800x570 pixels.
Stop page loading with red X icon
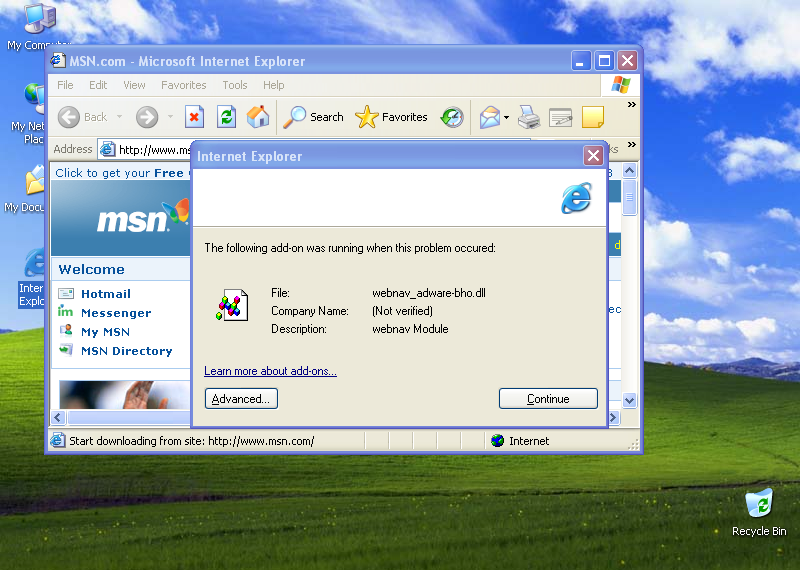(194, 117)
